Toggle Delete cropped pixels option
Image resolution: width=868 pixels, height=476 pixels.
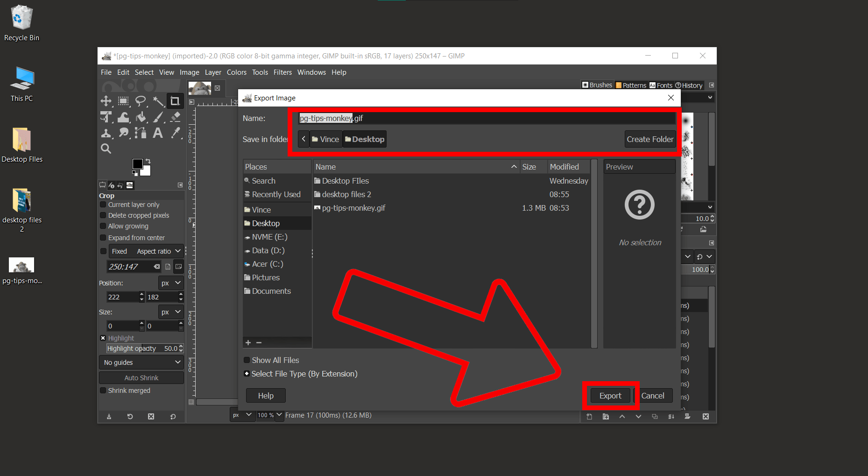103,215
